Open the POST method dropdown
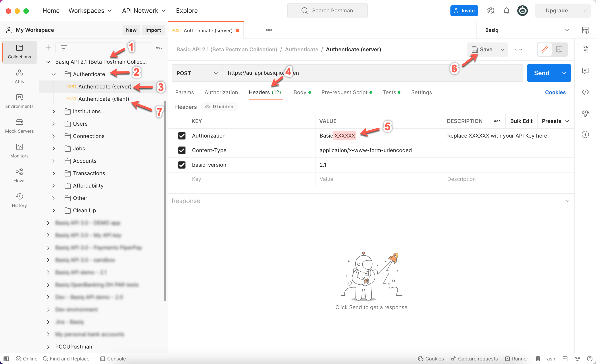The width and height of the screenshot is (596, 364). click(x=197, y=73)
